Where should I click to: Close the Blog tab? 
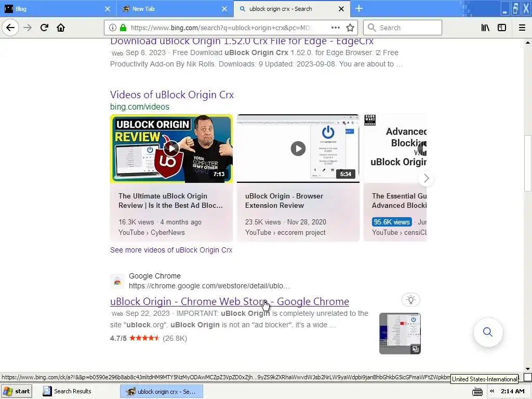(x=107, y=9)
